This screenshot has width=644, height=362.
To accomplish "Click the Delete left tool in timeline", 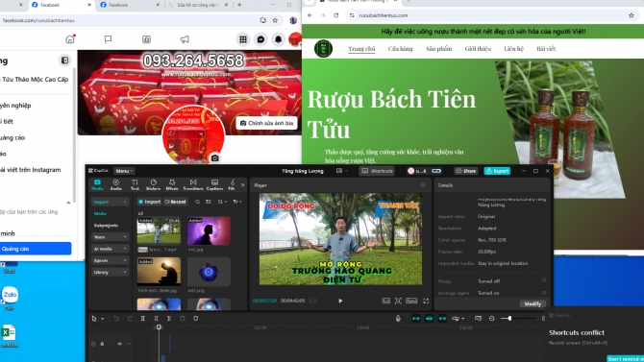I will (156, 318).
